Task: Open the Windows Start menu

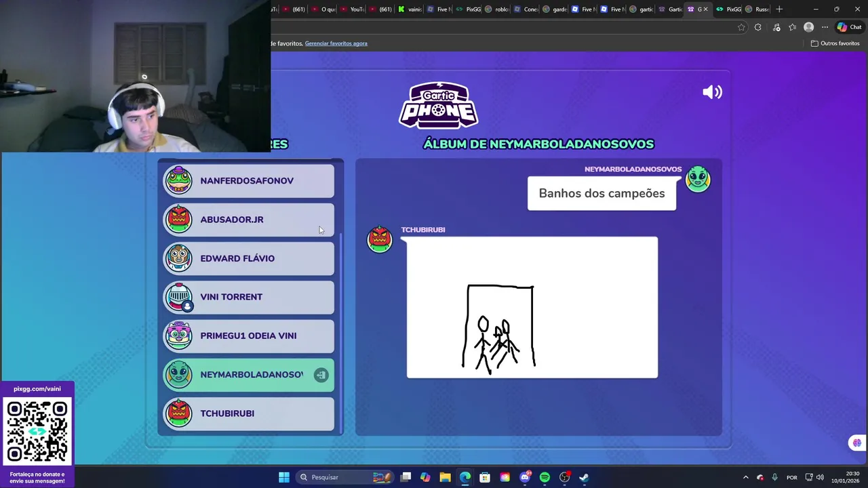Action: 284,477
